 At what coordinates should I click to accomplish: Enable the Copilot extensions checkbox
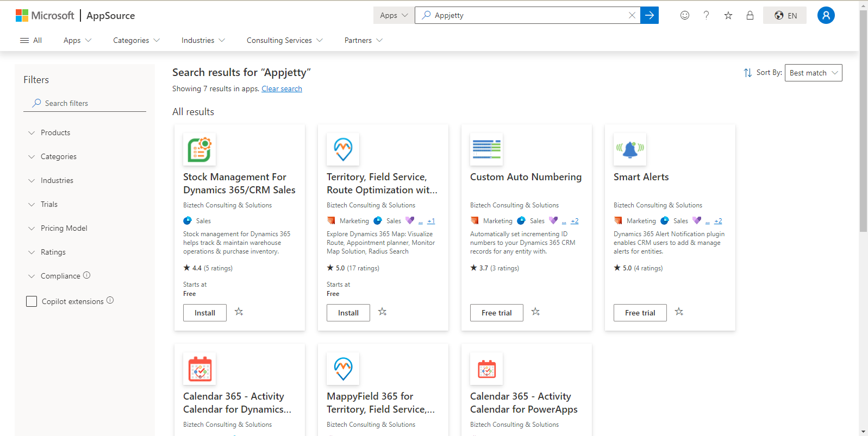coord(32,301)
